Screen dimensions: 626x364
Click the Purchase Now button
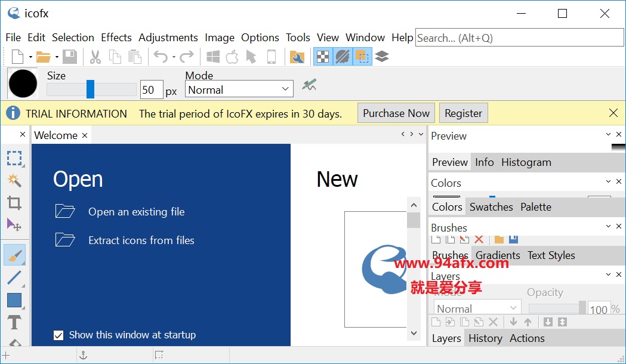click(x=396, y=113)
